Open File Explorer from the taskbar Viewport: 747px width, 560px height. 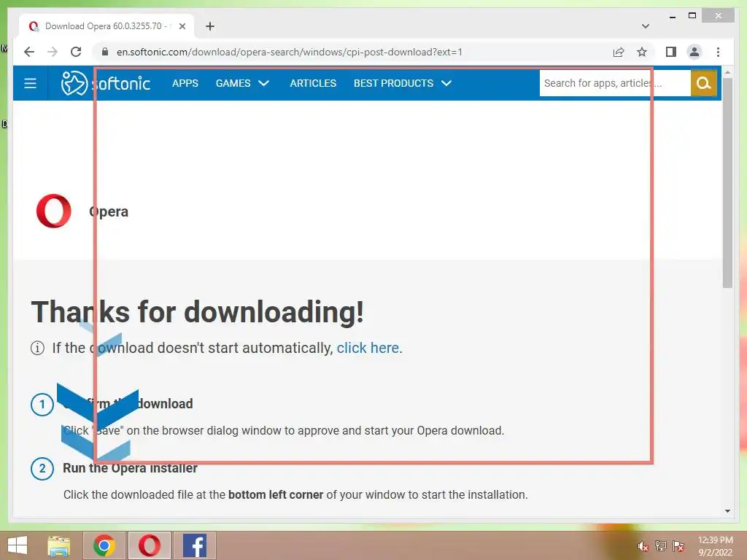click(59, 545)
